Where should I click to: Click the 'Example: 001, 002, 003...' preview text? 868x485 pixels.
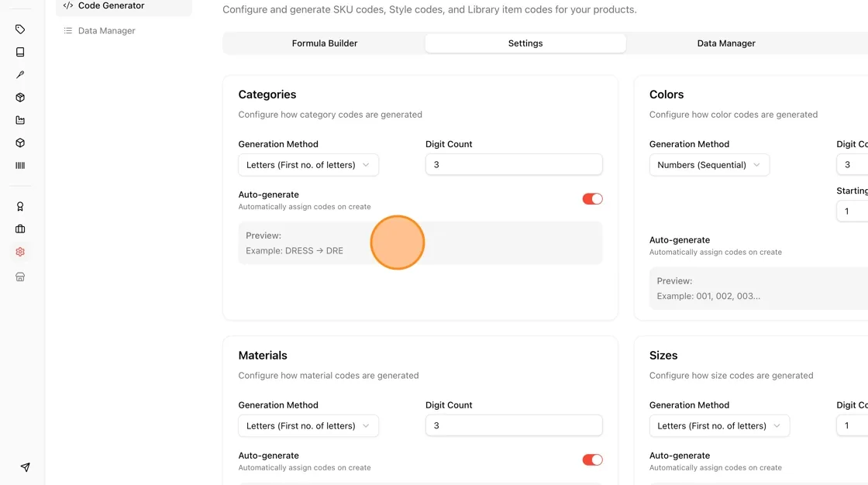click(708, 296)
